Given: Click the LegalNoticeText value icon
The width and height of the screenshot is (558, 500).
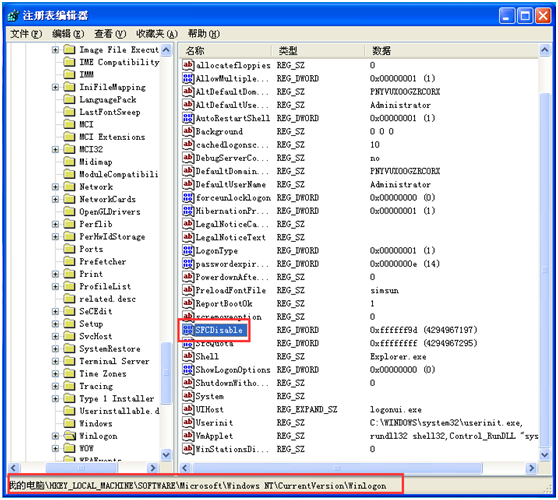Looking at the screenshot, I should click(x=188, y=237).
